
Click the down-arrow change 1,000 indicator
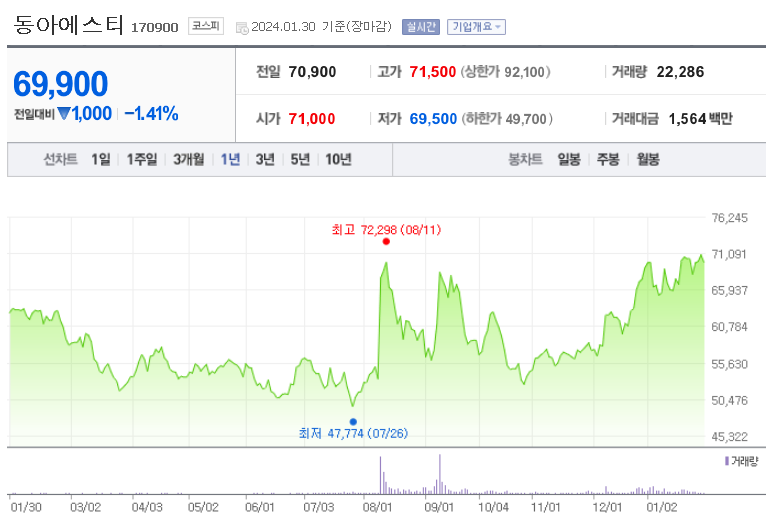pyautogui.click(x=85, y=114)
